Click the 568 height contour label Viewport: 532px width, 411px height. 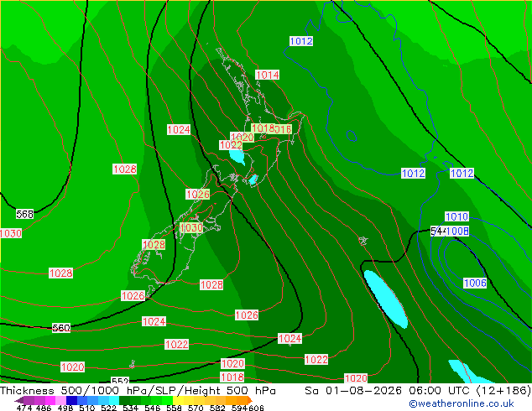pyautogui.click(x=25, y=215)
